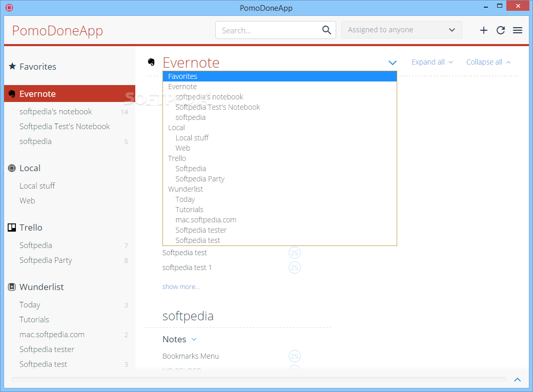Start 25 timer for softpedia test 1
Viewport: 533px width, 392px height.
click(294, 267)
